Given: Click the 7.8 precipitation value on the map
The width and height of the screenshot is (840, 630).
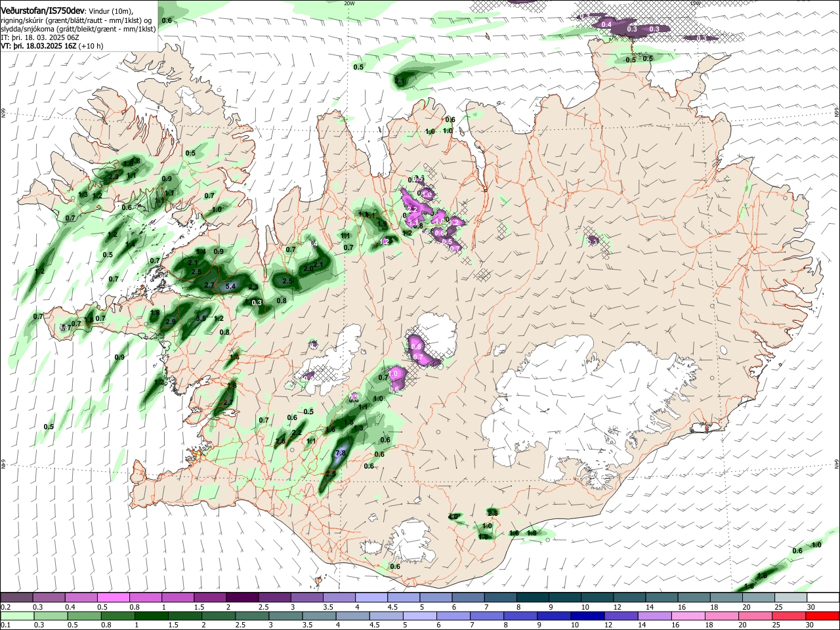Looking at the screenshot, I should click(341, 453).
